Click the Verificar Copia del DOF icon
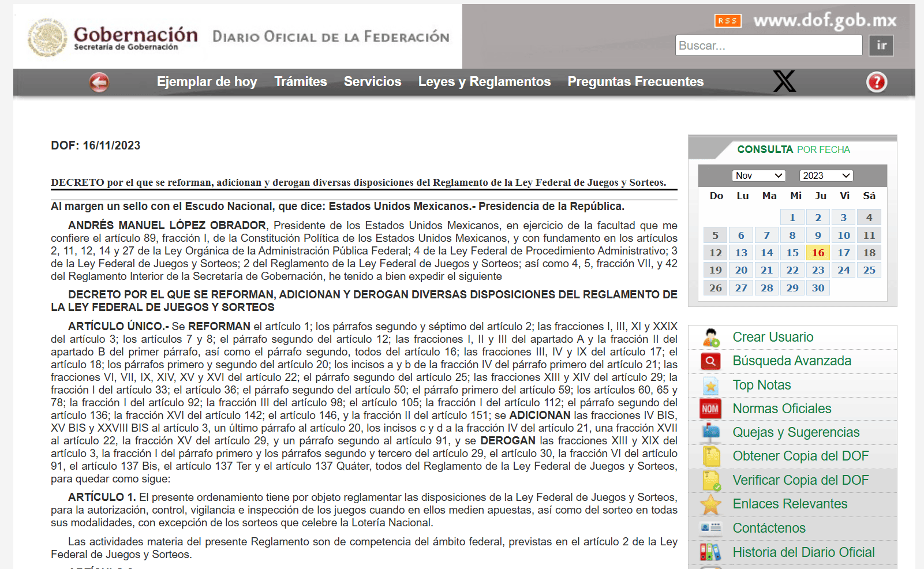 [x=711, y=480]
